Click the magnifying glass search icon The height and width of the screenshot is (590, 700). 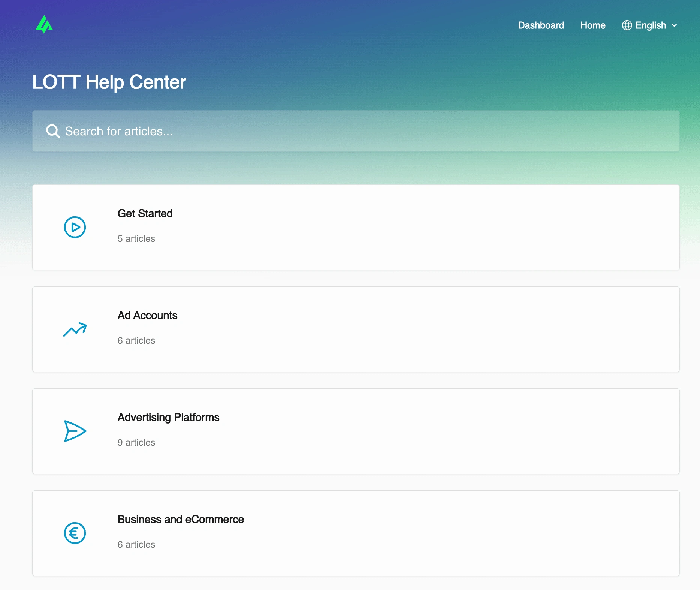(53, 131)
